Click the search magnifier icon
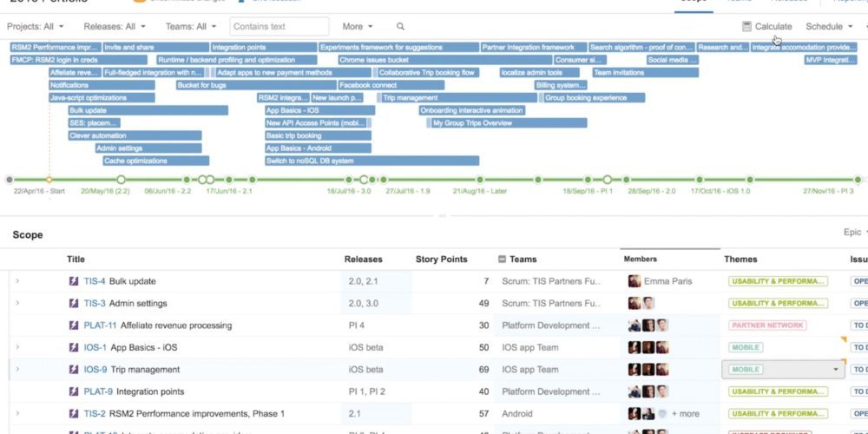 pyautogui.click(x=400, y=27)
